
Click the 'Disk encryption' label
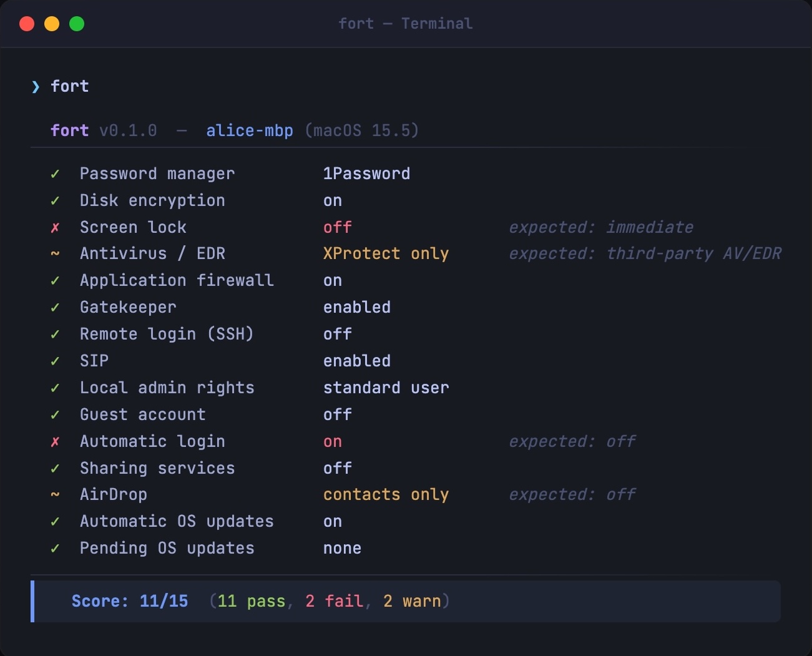(152, 200)
